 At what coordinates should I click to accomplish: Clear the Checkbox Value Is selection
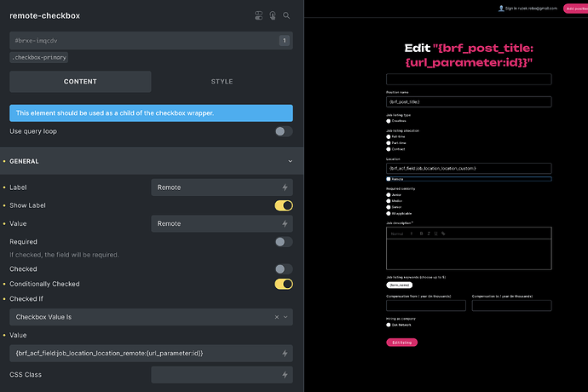tap(277, 317)
